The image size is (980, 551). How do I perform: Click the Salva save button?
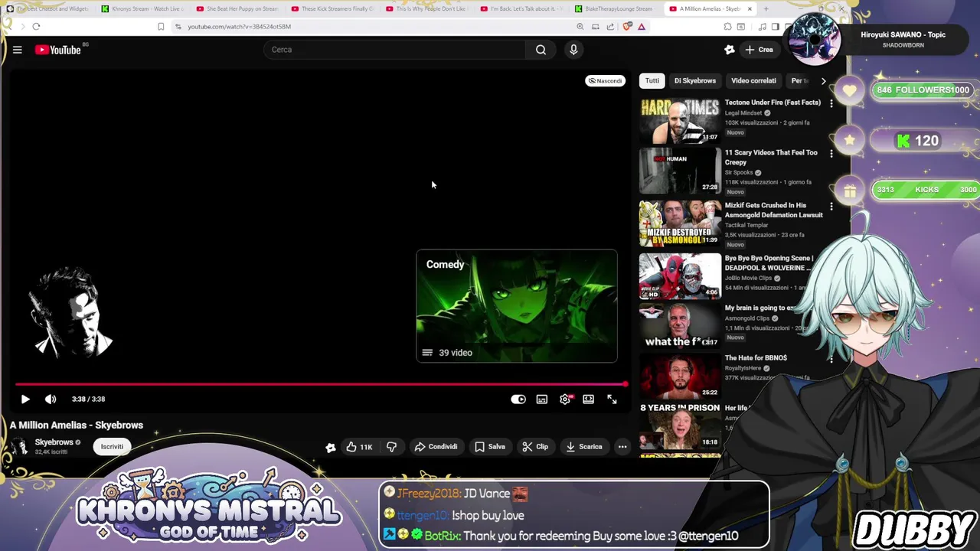[489, 447]
